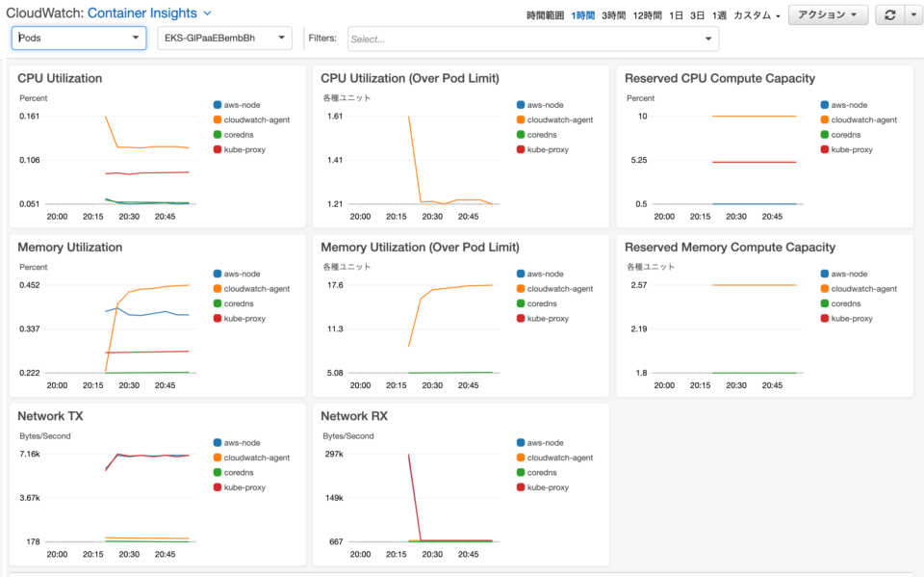Toggle kube-proxy in Reserved Memory Compute Capacity legend
924x577 pixels.
pos(847,318)
